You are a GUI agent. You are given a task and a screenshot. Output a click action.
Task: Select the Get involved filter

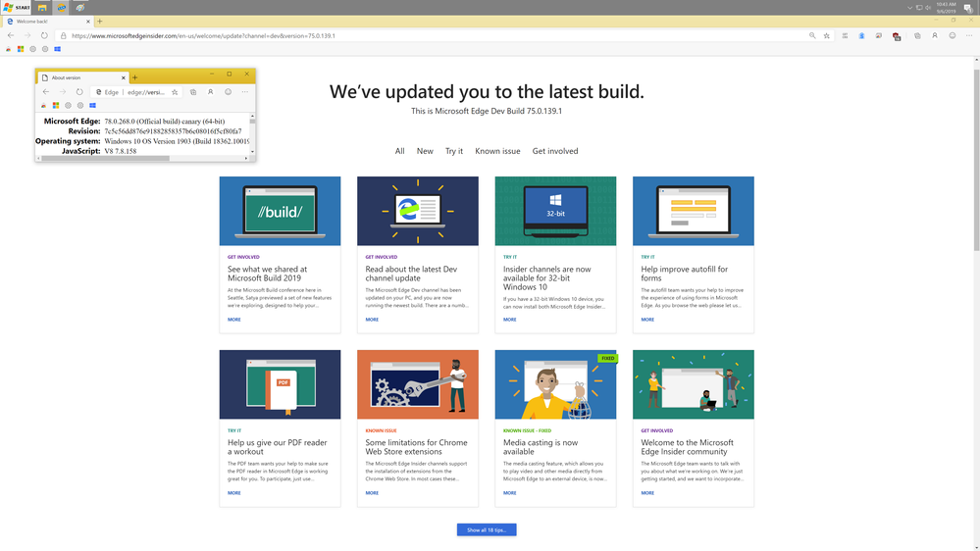(555, 151)
